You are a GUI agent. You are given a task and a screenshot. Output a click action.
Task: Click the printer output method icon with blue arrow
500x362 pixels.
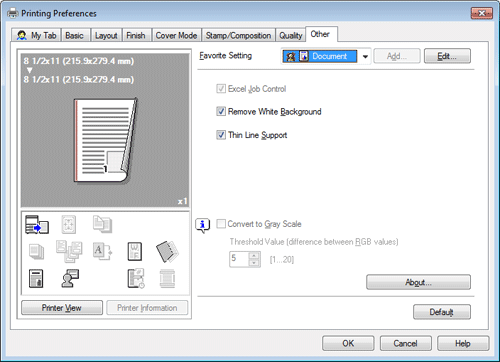37,225
